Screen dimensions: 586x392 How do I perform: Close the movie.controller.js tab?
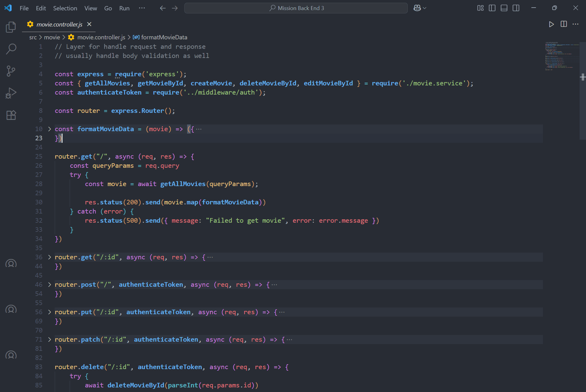tap(89, 24)
